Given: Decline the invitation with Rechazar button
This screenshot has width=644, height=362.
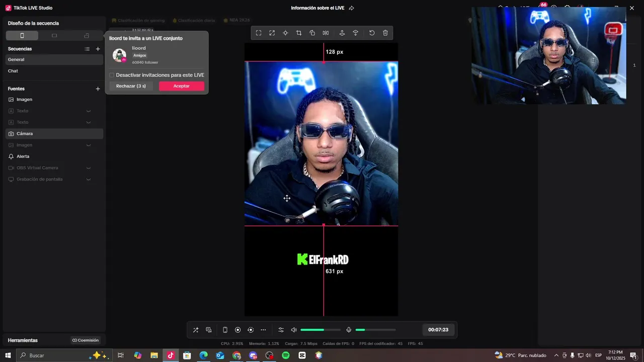Looking at the screenshot, I should (131, 86).
